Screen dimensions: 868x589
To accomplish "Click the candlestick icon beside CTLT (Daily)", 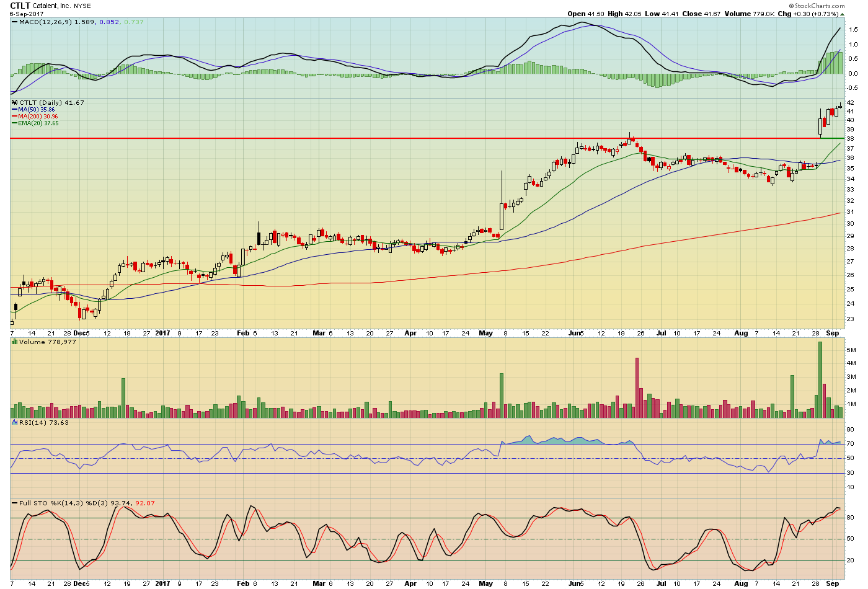I will [x=15, y=103].
